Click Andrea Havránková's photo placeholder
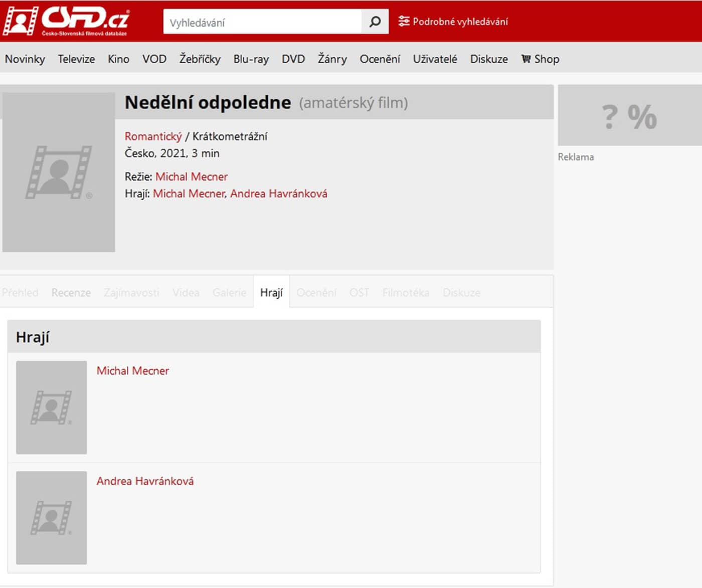 point(51,518)
